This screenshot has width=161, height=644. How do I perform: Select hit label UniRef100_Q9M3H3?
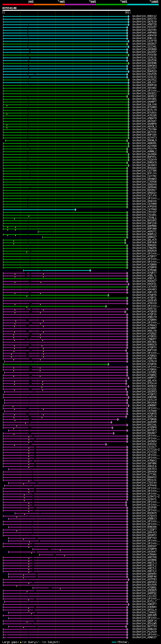click(144, 66)
